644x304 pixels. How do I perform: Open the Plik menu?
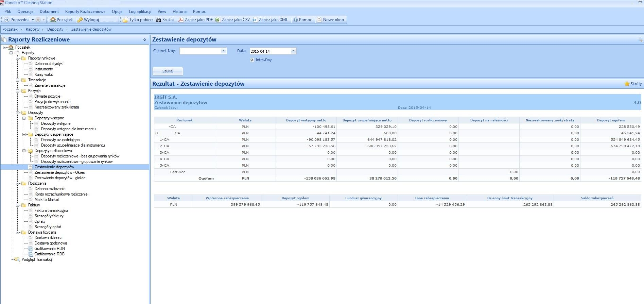point(8,12)
